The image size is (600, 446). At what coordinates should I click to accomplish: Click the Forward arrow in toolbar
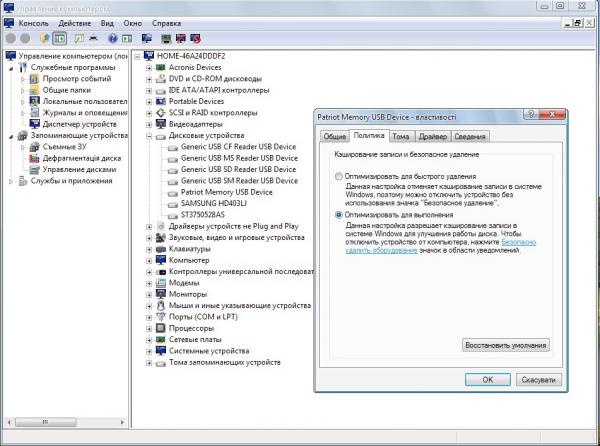27,38
